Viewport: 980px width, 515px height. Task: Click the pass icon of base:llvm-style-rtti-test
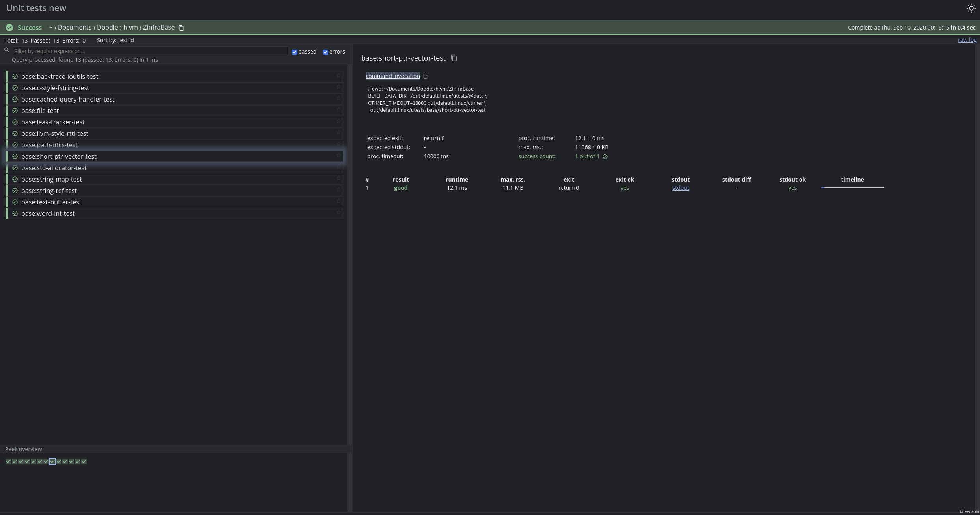(15, 133)
